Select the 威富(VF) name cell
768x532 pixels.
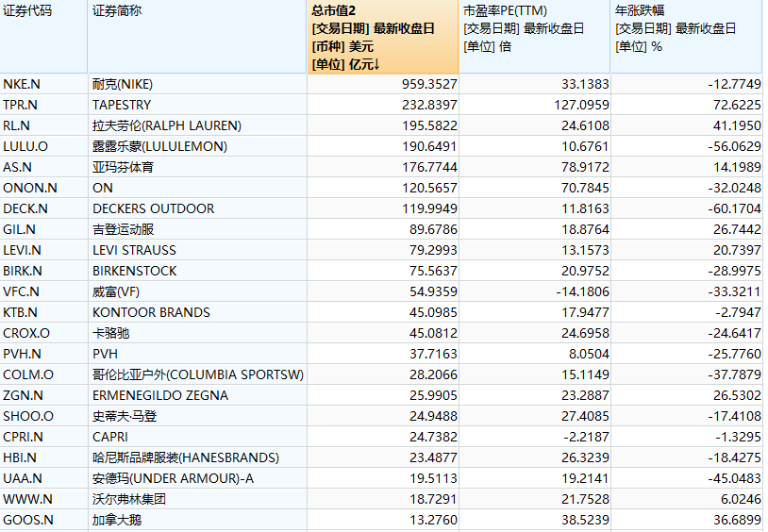[x=197, y=291]
